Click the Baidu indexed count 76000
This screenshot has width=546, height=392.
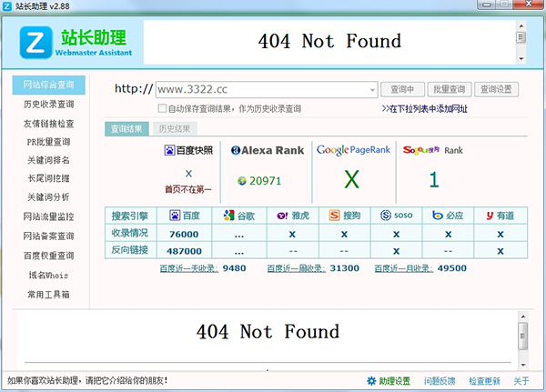tap(184, 235)
